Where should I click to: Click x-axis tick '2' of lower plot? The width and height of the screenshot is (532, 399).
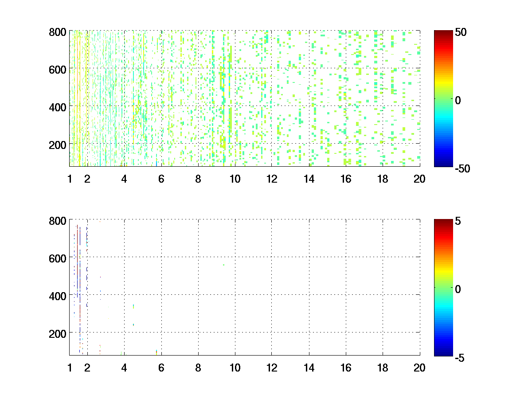[87, 368]
